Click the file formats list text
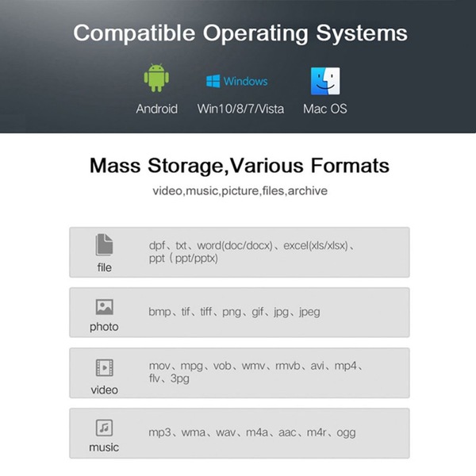This screenshot has height=476, width=476. coord(251,252)
